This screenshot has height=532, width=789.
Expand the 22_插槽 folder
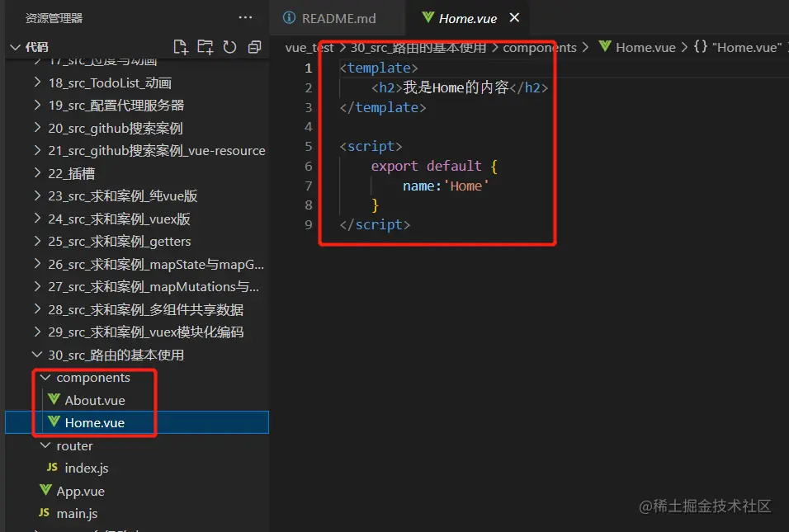coord(137,173)
